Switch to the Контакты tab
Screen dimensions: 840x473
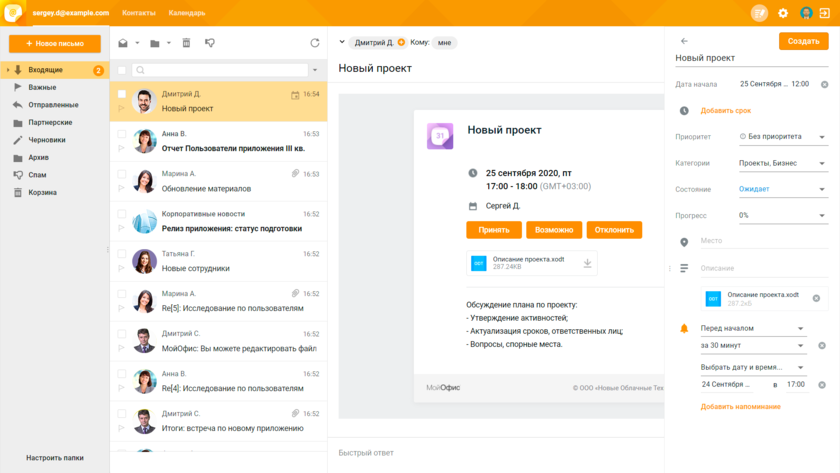pyautogui.click(x=138, y=13)
